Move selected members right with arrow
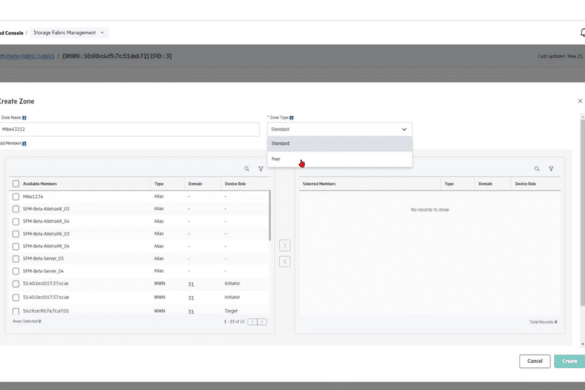The image size is (585, 390). tap(285, 245)
